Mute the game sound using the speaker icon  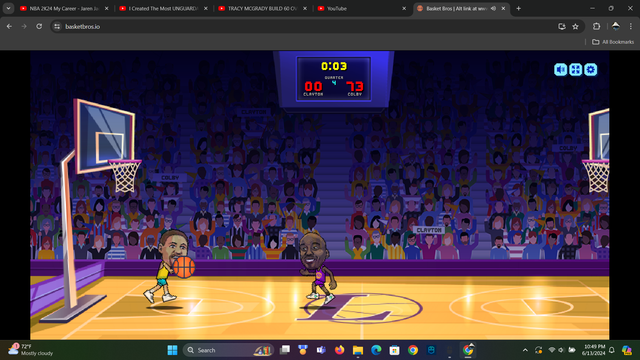click(x=560, y=69)
